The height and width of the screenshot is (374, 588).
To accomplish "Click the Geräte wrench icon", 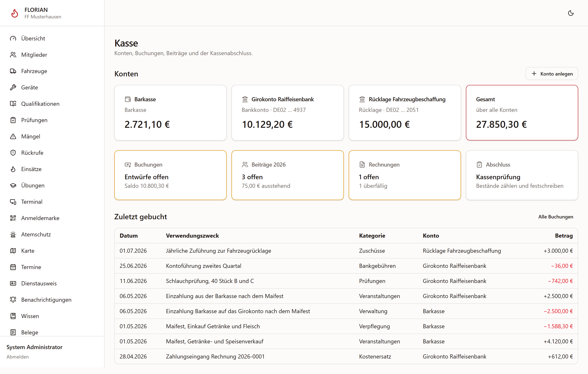I will click(x=13, y=87).
